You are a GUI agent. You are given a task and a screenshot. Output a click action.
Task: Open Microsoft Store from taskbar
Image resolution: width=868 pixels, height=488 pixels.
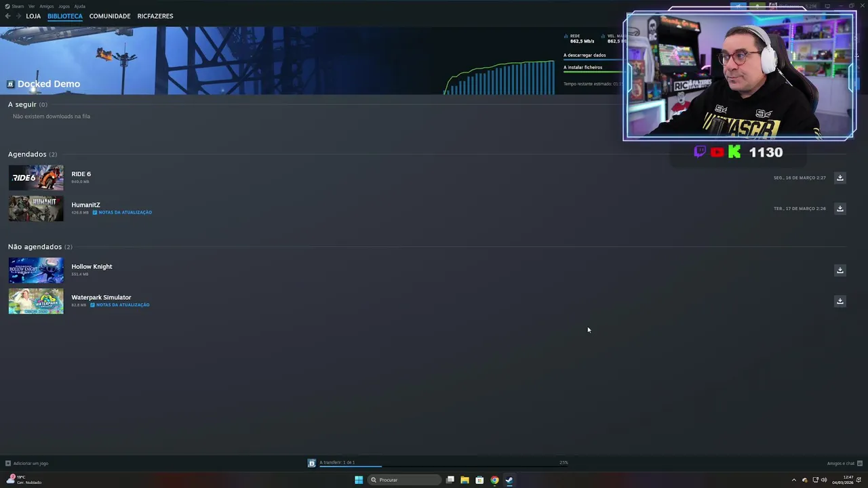(x=479, y=480)
